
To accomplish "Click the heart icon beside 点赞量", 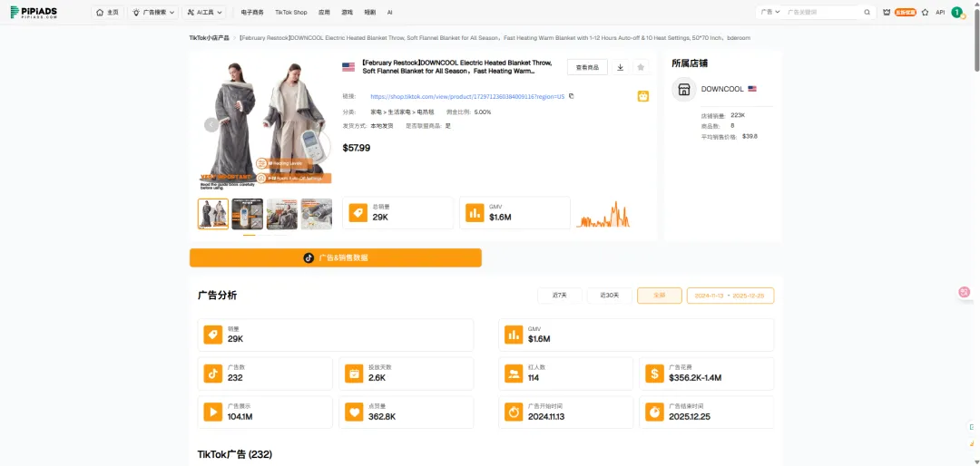I will 355,413.
